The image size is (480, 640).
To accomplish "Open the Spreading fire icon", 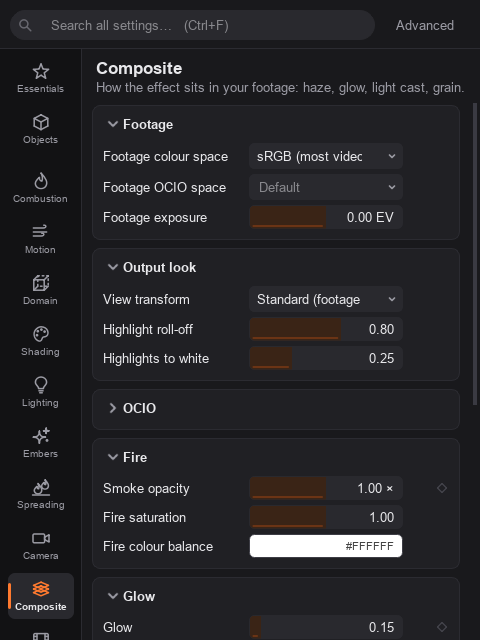I will (41, 487).
